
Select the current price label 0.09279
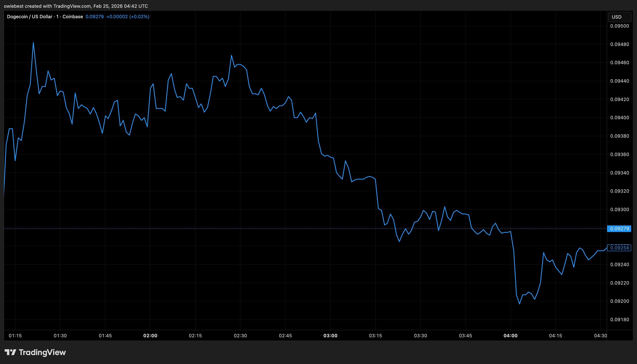(x=619, y=229)
